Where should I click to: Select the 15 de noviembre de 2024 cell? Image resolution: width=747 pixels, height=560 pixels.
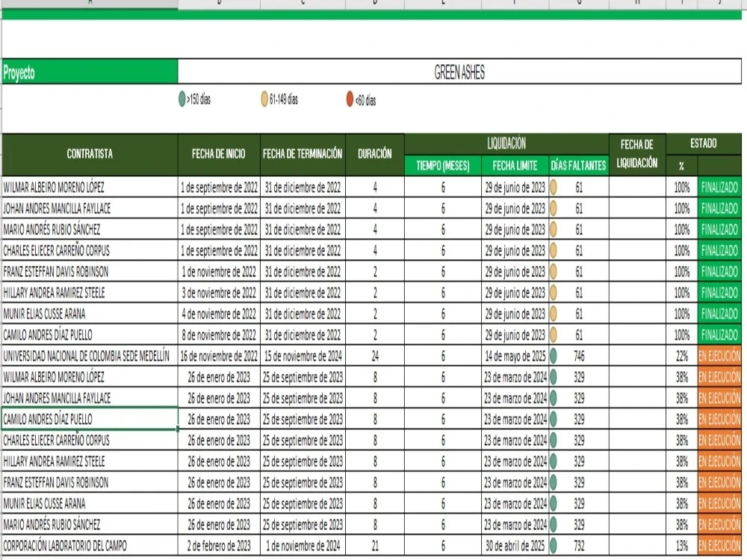[303, 355]
